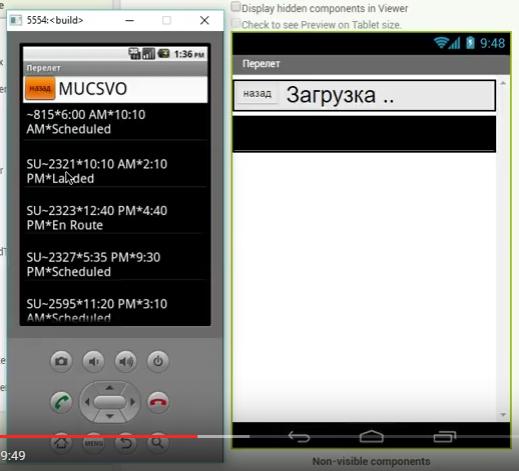Click the emulator back button
Viewport: 519px width, 471px height.
126,443
